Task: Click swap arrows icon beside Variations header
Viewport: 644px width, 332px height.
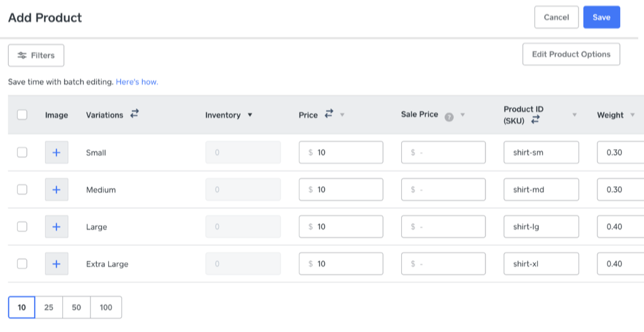Action: [134, 114]
